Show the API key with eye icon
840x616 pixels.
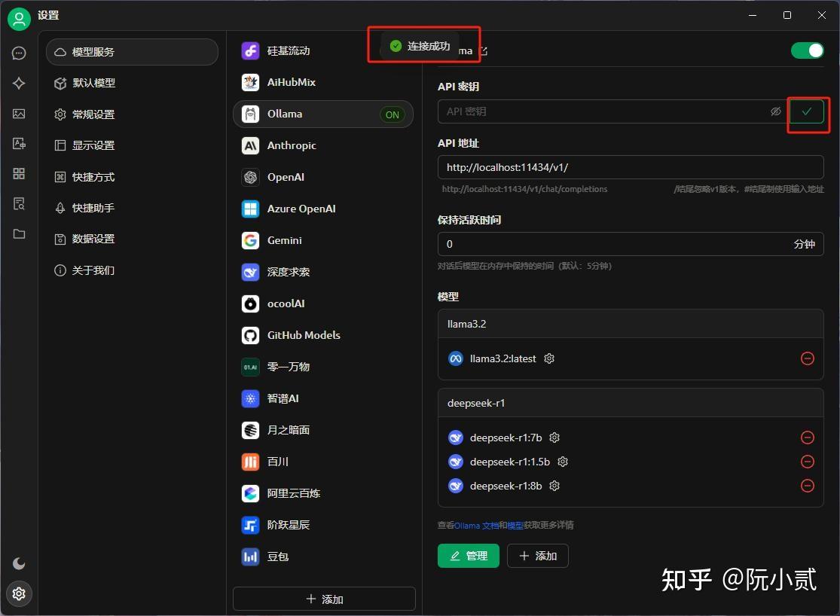776,111
